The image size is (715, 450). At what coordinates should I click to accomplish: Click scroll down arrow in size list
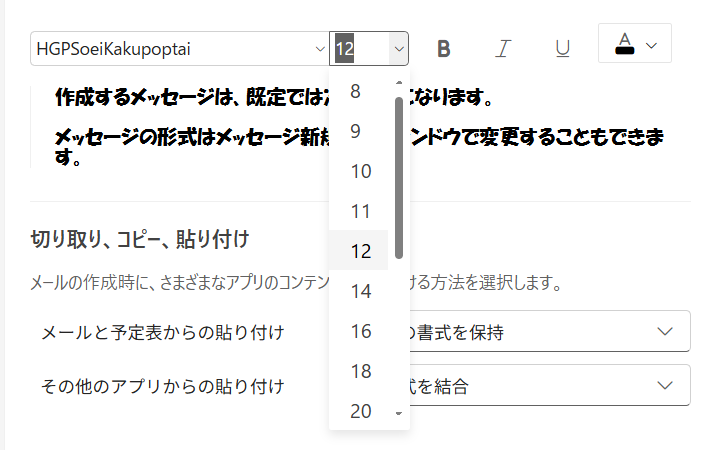399,413
